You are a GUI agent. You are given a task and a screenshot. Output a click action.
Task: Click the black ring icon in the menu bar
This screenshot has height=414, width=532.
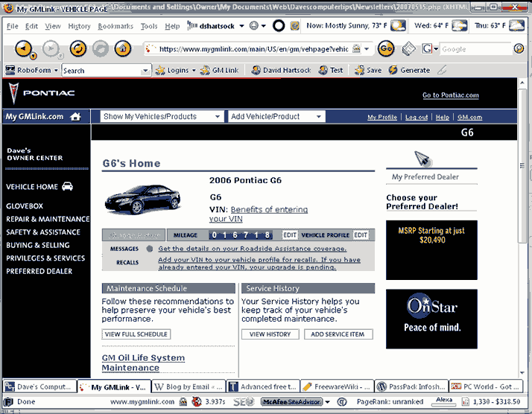coord(279,26)
